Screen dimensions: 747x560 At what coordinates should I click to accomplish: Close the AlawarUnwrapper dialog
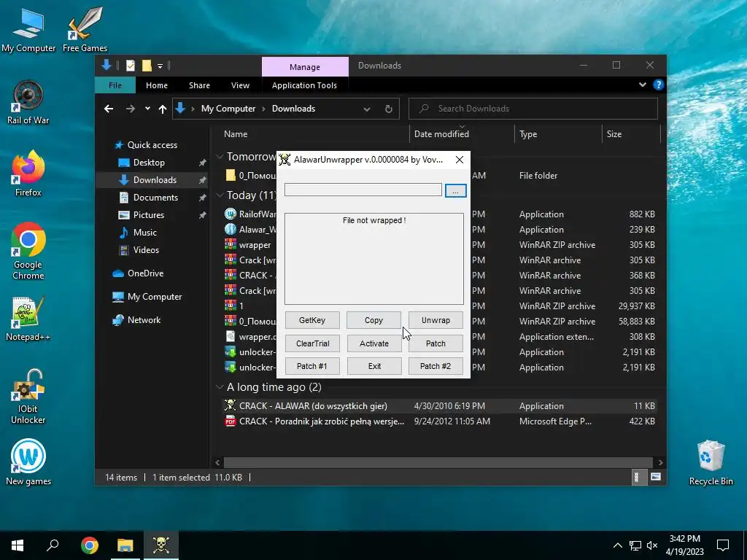pos(460,160)
